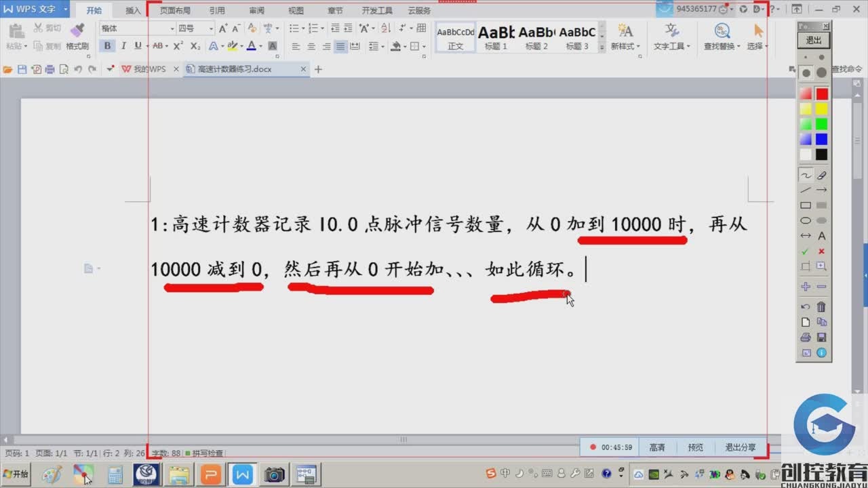Decrease paragraph indent icon

(x=334, y=28)
